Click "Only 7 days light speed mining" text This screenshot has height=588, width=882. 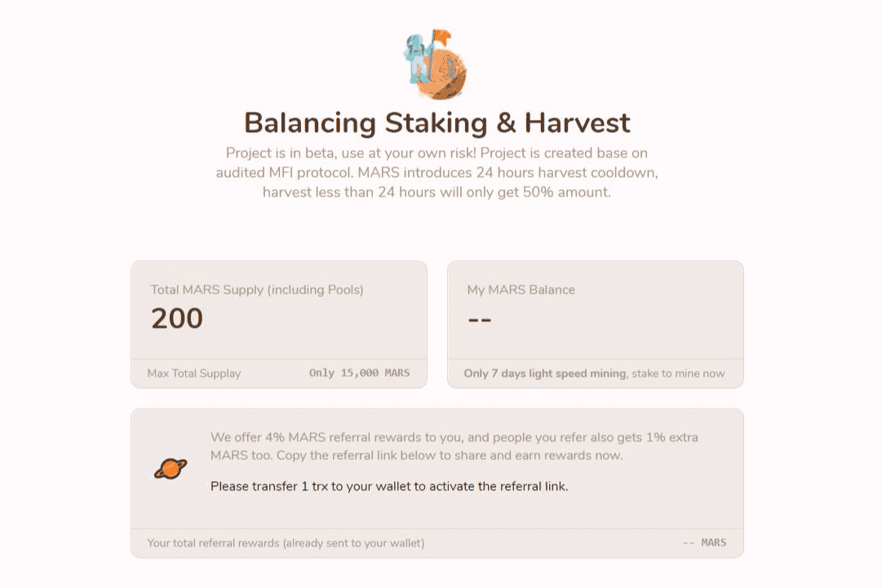545,374
